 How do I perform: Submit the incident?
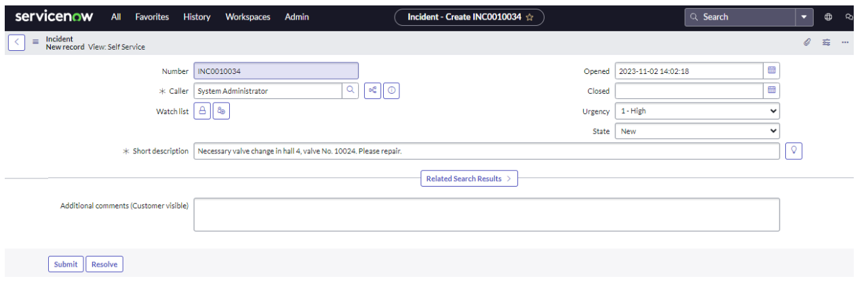[x=66, y=265]
